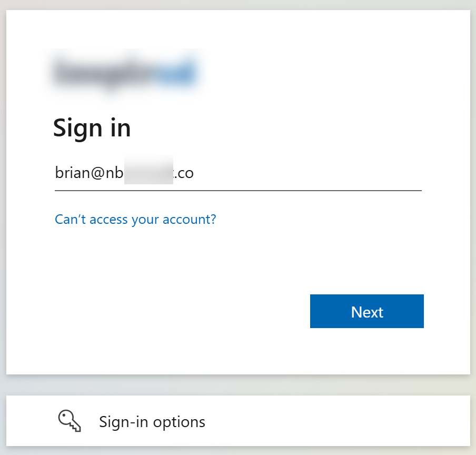Viewport: 476px width, 455px height.
Task: Click the key icon beside Sign-in options
Action: (x=70, y=421)
